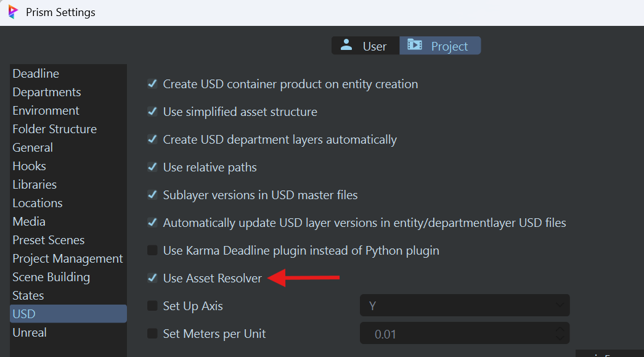Toggle Automatically update USD layer versions checkbox
Image resolution: width=644 pixels, height=357 pixels.
point(152,223)
